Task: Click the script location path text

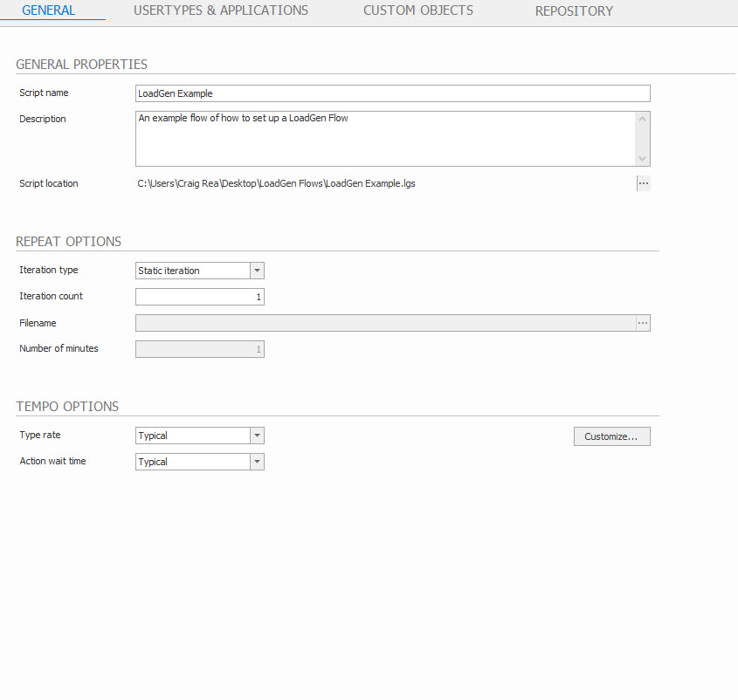Action: 276,183
